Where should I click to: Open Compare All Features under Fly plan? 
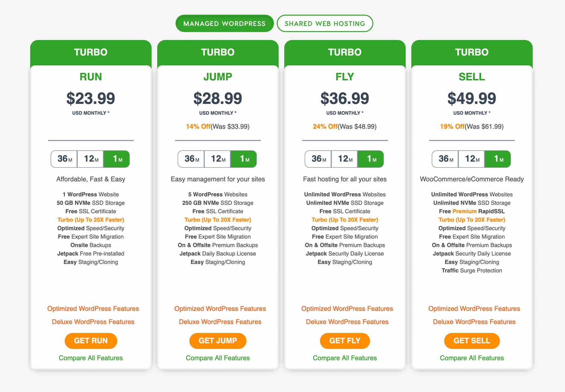click(345, 358)
